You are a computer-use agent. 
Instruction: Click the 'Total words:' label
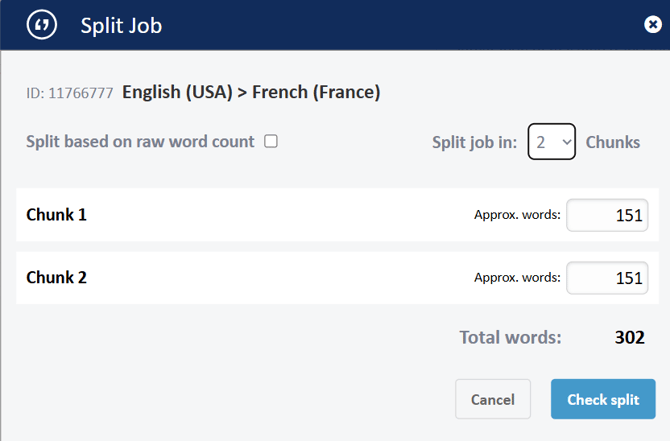point(510,337)
